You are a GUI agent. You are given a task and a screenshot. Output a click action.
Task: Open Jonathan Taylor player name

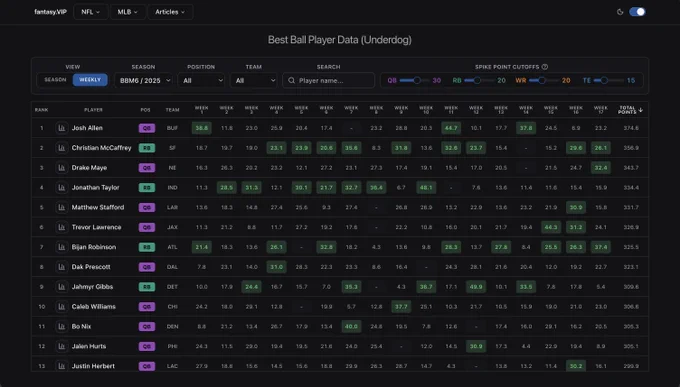(x=95, y=187)
